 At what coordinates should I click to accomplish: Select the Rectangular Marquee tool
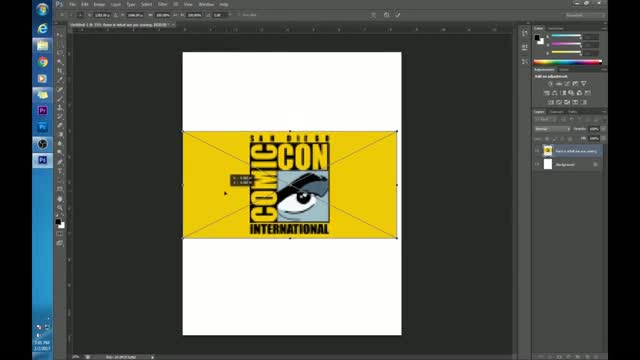60,44
